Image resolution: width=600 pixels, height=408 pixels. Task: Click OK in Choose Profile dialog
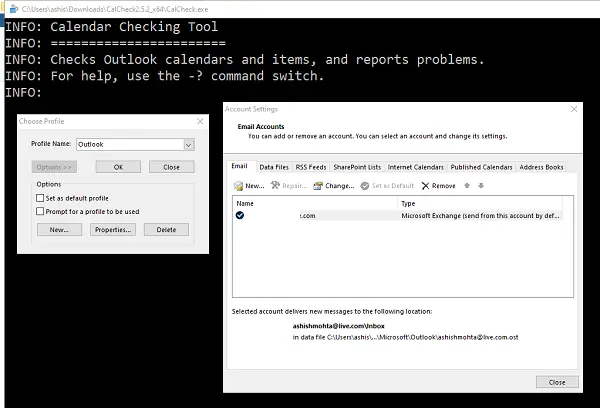point(118,167)
